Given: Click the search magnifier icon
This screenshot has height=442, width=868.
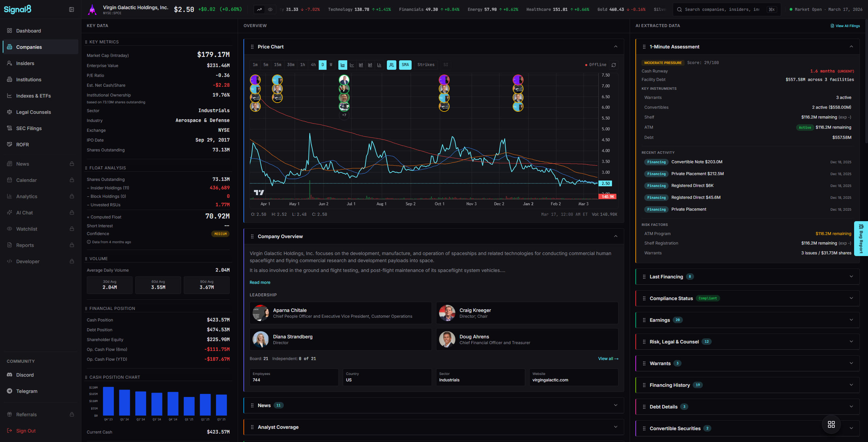Looking at the screenshot, I should [679, 9].
